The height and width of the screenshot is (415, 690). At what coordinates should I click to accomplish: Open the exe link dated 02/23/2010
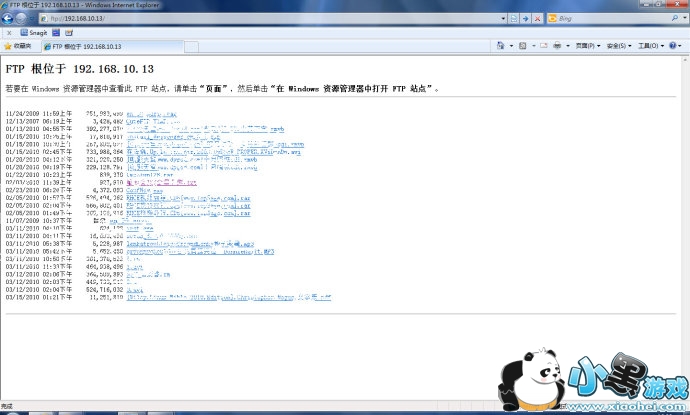pyautogui.click(x=144, y=190)
